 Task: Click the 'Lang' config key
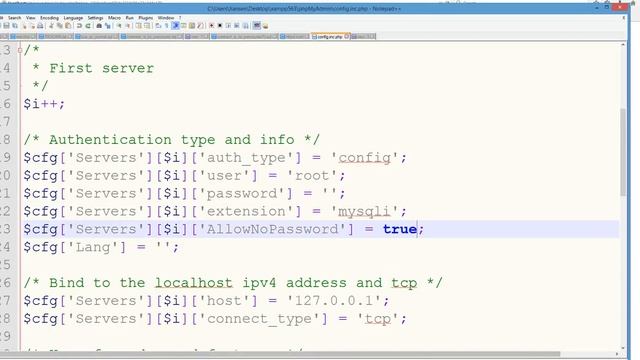coord(93,247)
